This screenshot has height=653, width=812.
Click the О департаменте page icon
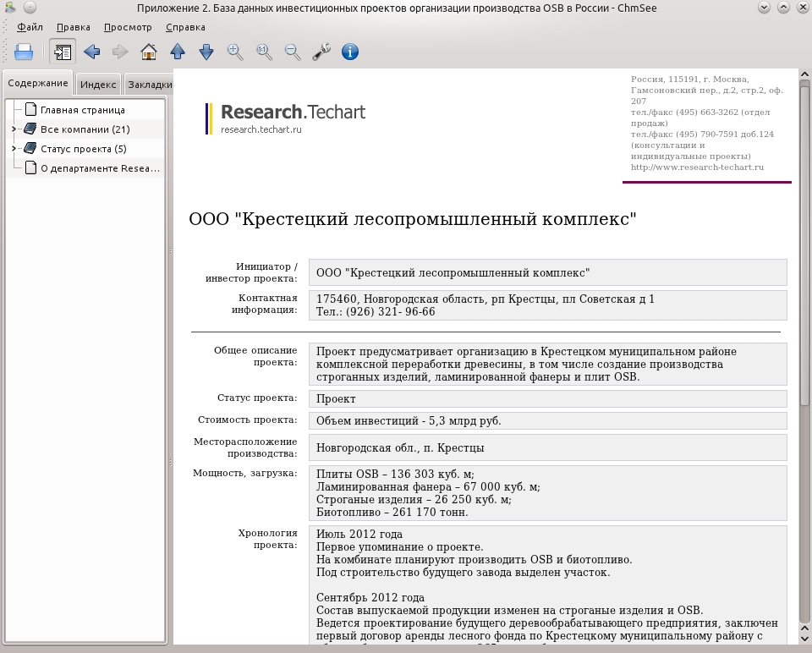(x=31, y=167)
